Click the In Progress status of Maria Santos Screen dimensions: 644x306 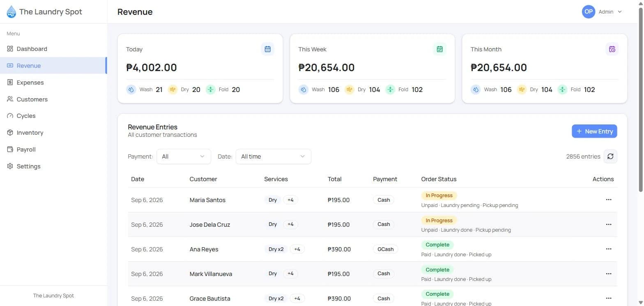point(439,196)
